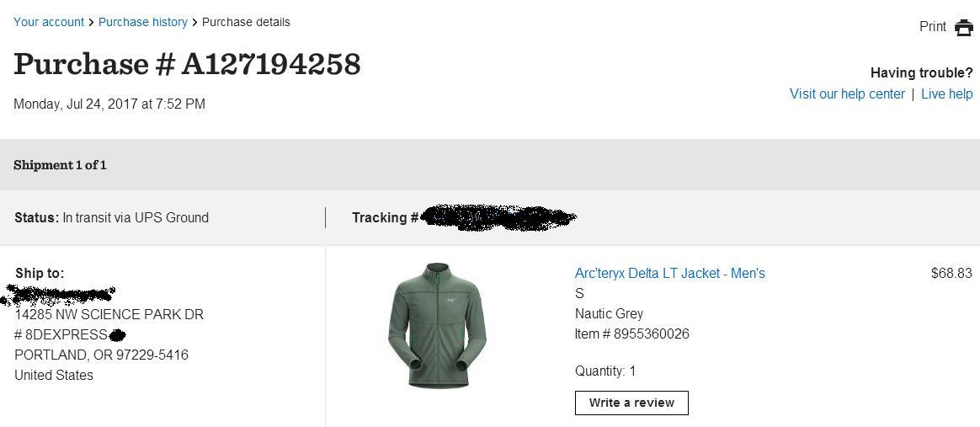Image resolution: width=980 pixels, height=427 pixels.
Task: Open the Your account breadcrumb link
Action: click(49, 22)
